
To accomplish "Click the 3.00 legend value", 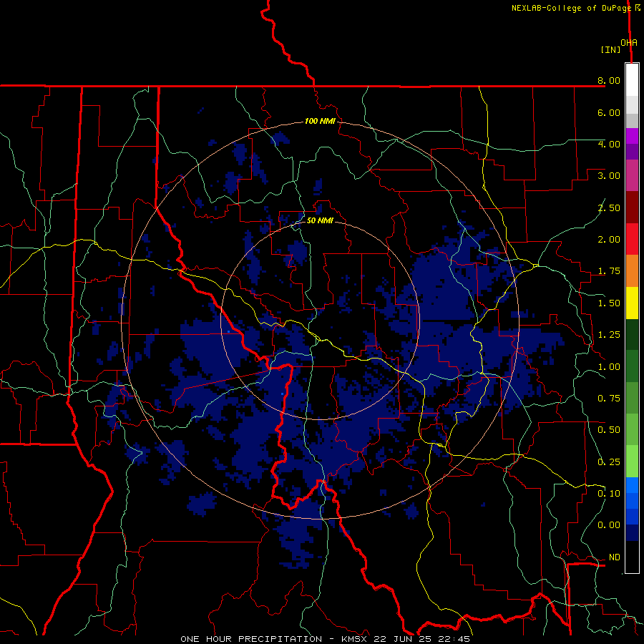I will pos(609,176).
